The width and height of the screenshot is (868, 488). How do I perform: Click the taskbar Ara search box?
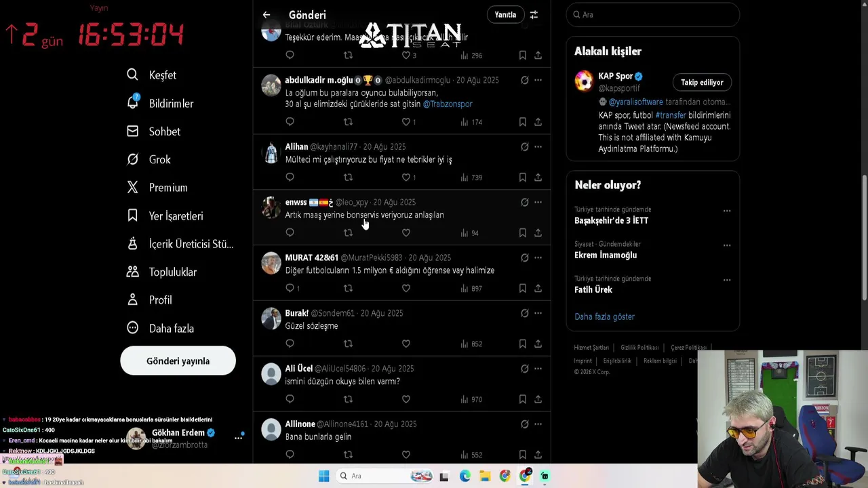pos(385,476)
